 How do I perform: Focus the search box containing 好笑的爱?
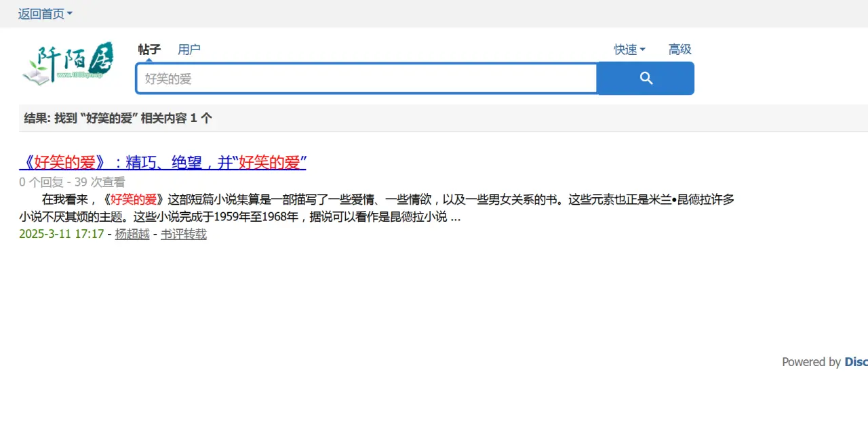coord(366,79)
